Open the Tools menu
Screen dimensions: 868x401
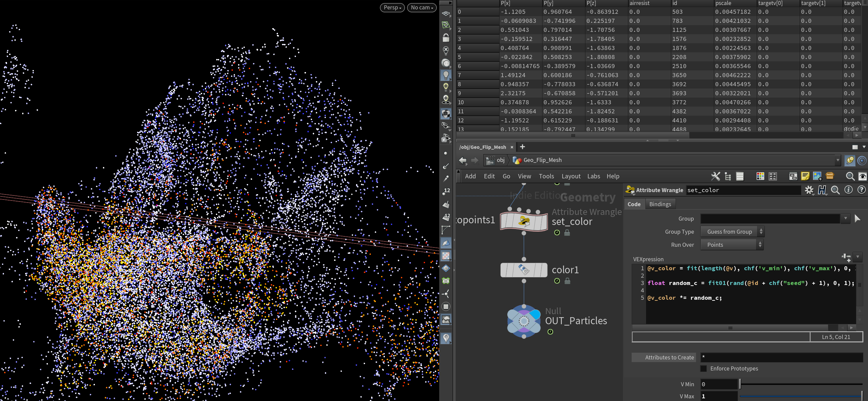tap(546, 176)
